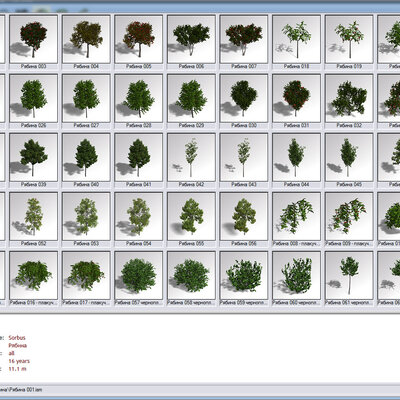Select the Рябина 060 shrub thumbnail
400x400 pixels.
[296, 275]
